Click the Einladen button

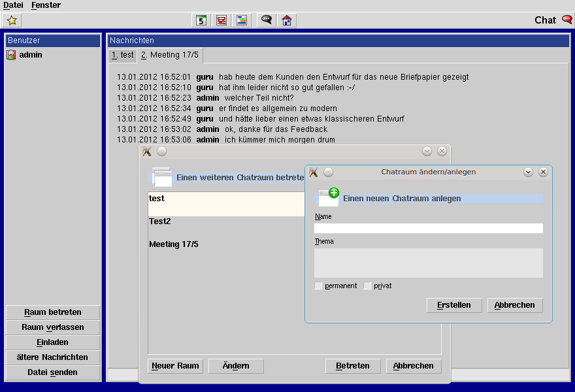(x=53, y=342)
